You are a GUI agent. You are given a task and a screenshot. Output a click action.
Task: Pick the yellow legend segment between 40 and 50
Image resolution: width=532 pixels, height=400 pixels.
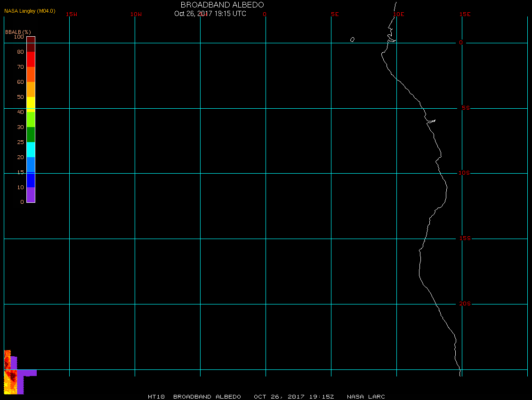[31, 104]
